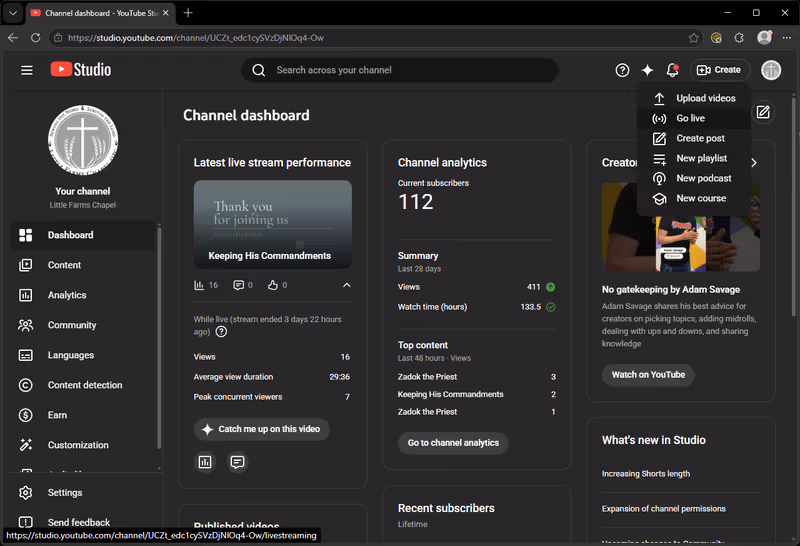
Task: Select Go live from Create menu
Action: pos(694,118)
